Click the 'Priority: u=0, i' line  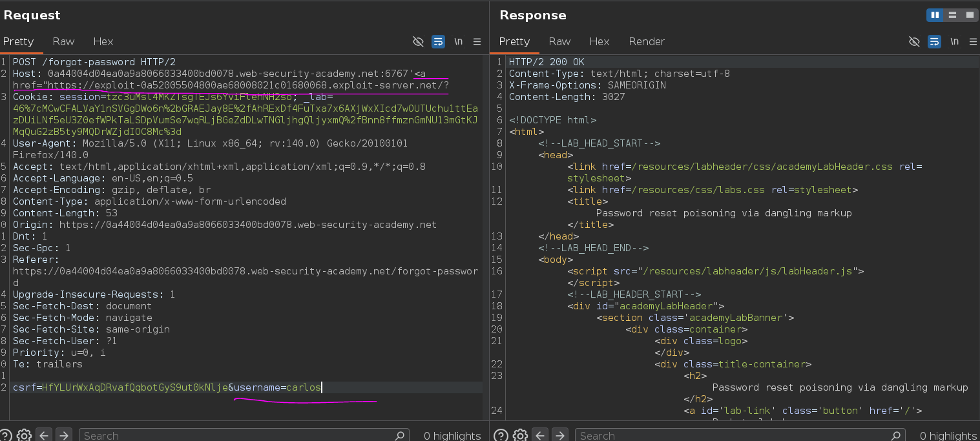click(59, 353)
